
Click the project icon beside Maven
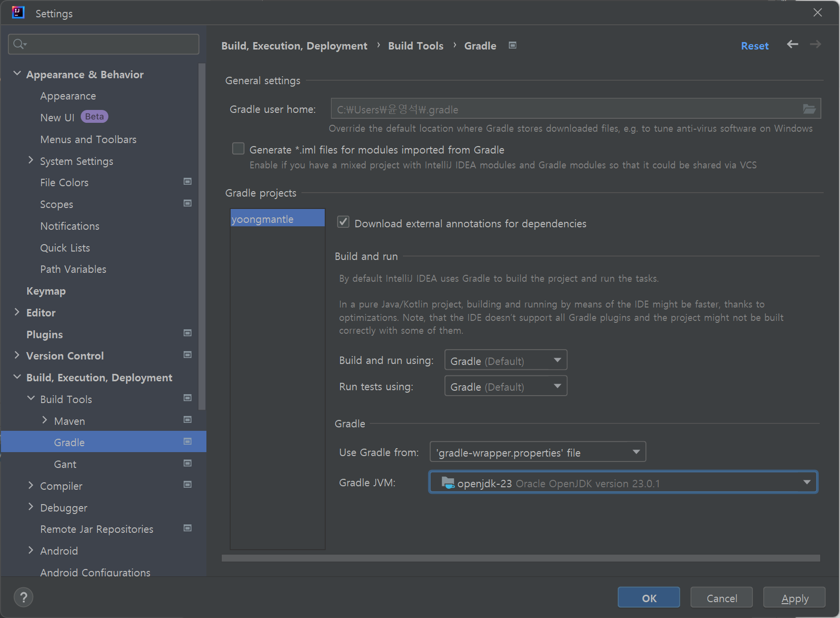(x=188, y=420)
